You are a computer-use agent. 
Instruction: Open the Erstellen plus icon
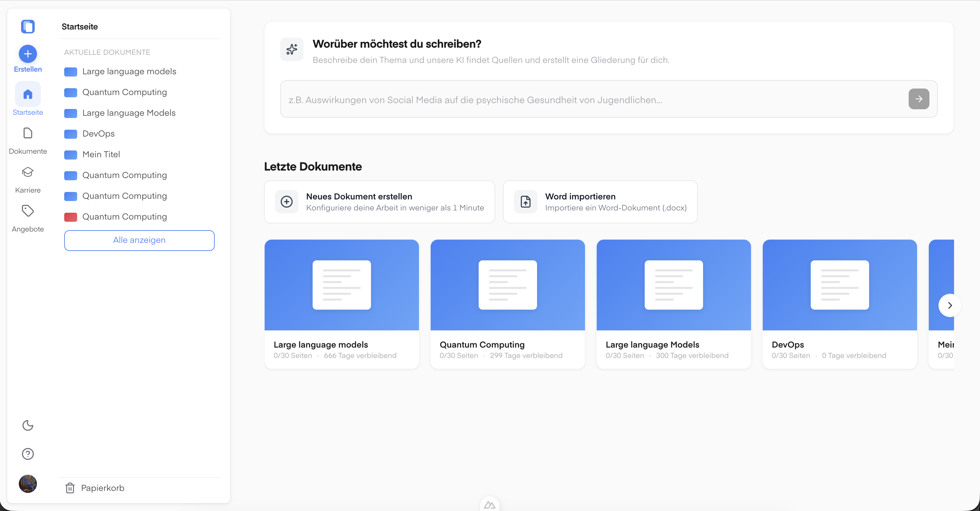pos(27,53)
